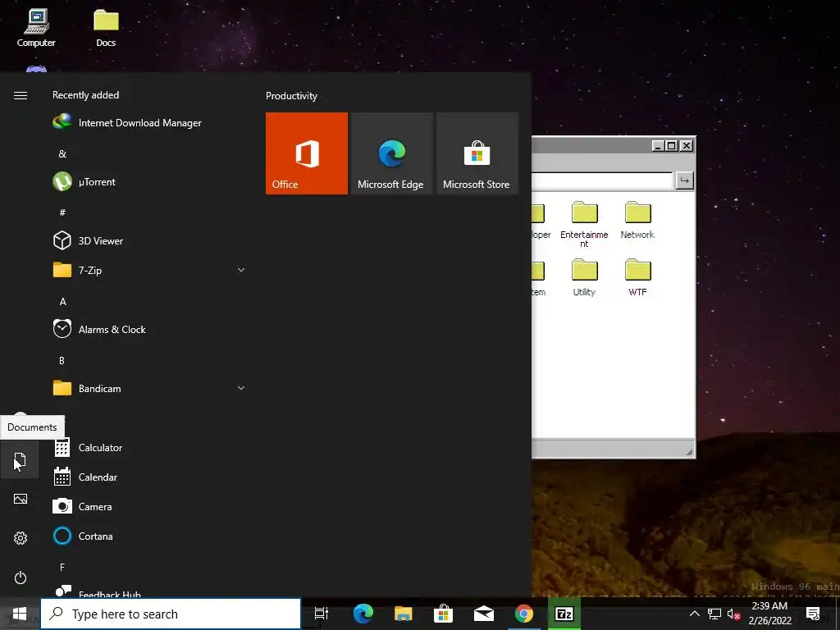Click the 'A' letter group header

point(62,302)
